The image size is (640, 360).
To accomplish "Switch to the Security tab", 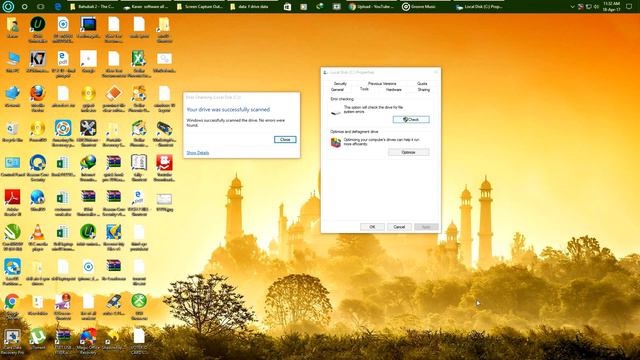I will (340, 83).
